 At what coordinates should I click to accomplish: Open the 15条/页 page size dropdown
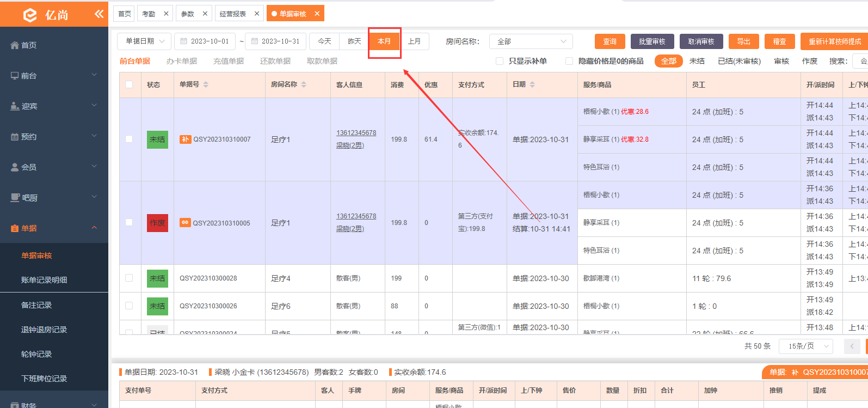click(806, 346)
